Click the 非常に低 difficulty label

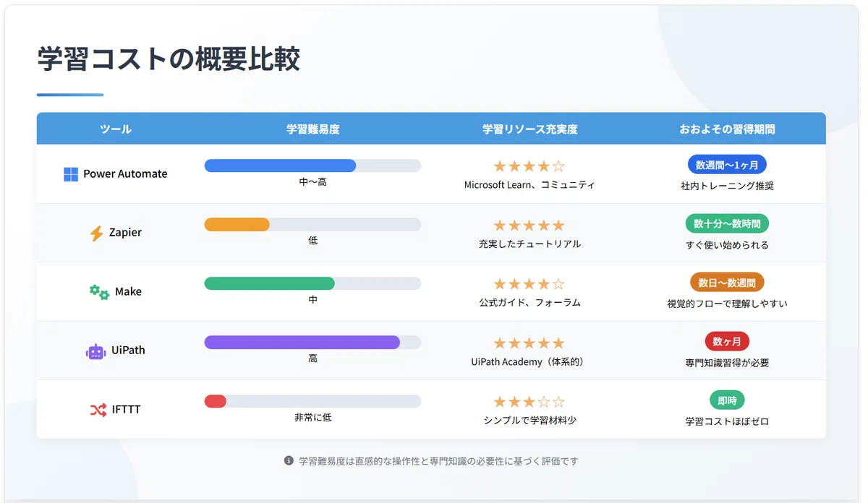312,418
